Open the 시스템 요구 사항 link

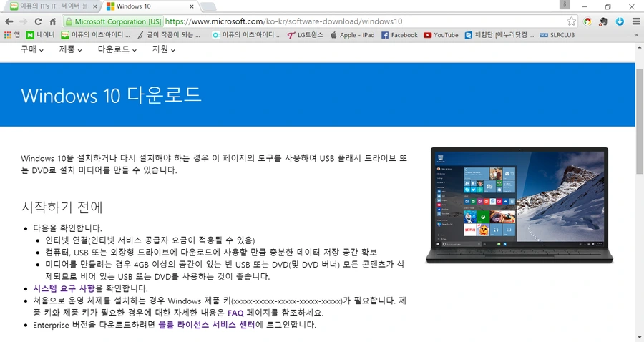[x=64, y=288]
